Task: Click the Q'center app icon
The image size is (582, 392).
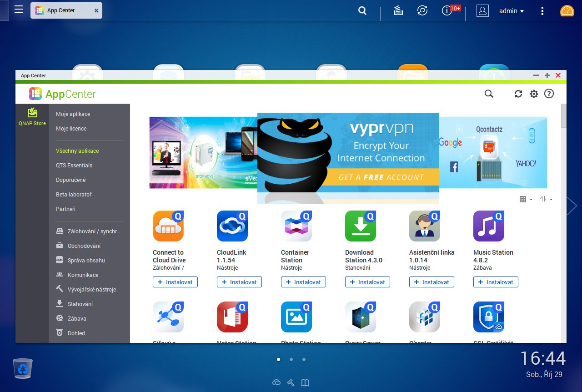Action: (x=425, y=317)
